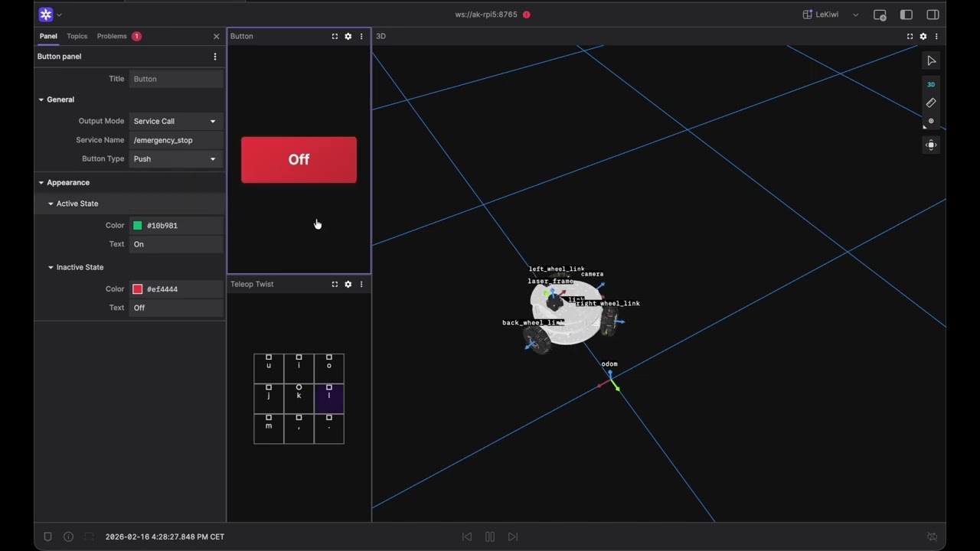
Task: Fullscreen the Button panel
Action: 335,36
